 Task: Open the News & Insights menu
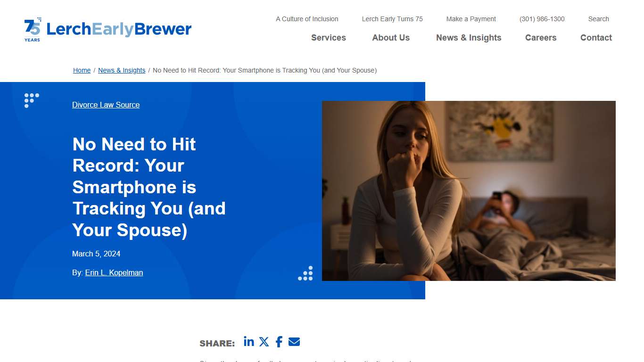[469, 38]
